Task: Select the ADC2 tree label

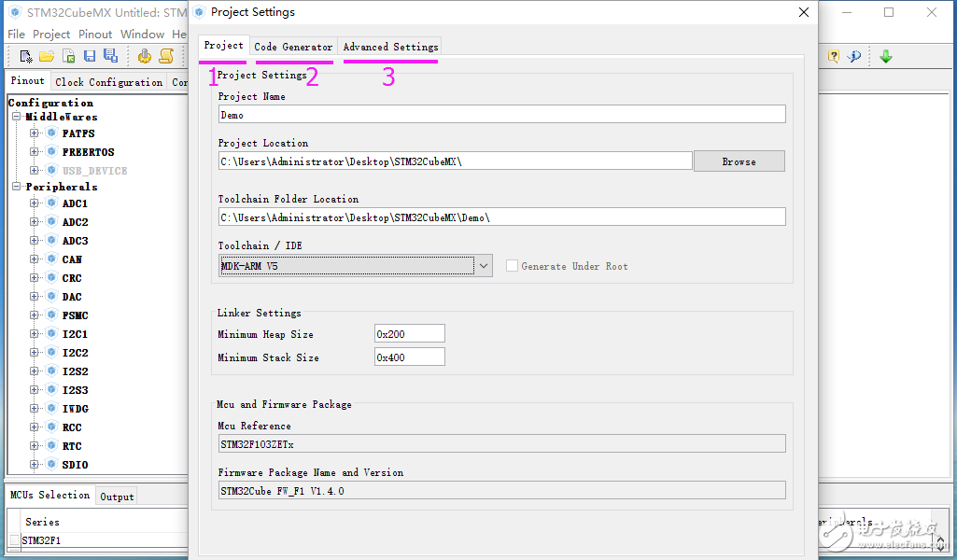Action: click(x=75, y=222)
